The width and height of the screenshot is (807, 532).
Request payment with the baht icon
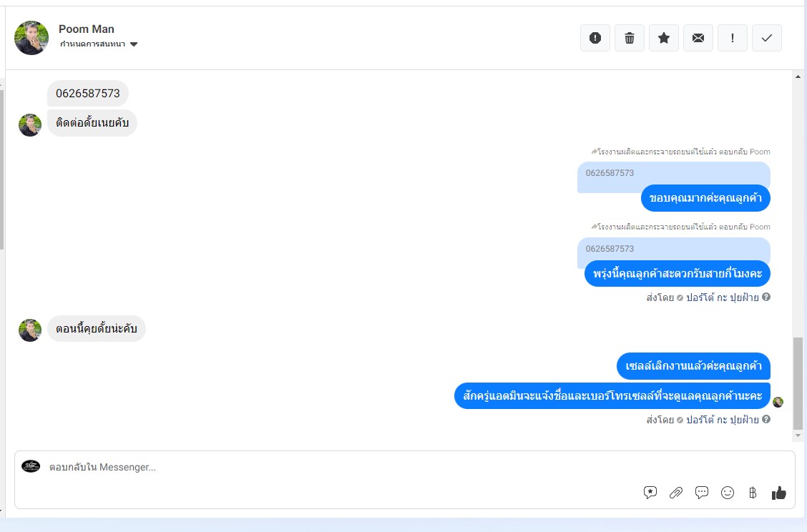[x=753, y=493]
